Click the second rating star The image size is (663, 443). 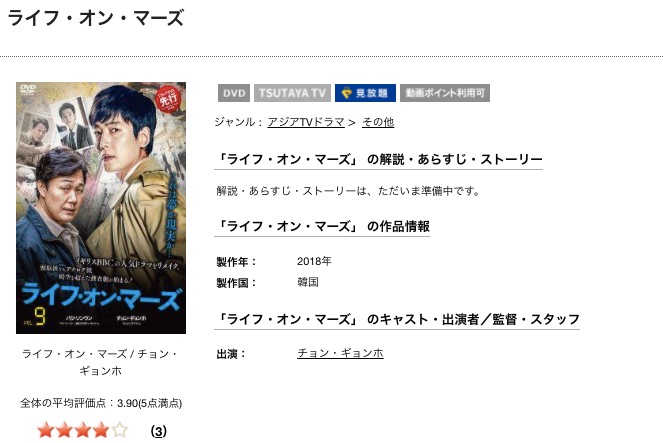tap(64, 431)
